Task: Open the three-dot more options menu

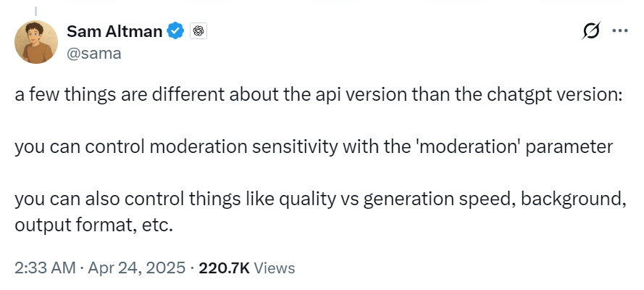Action: (x=619, y=31)
